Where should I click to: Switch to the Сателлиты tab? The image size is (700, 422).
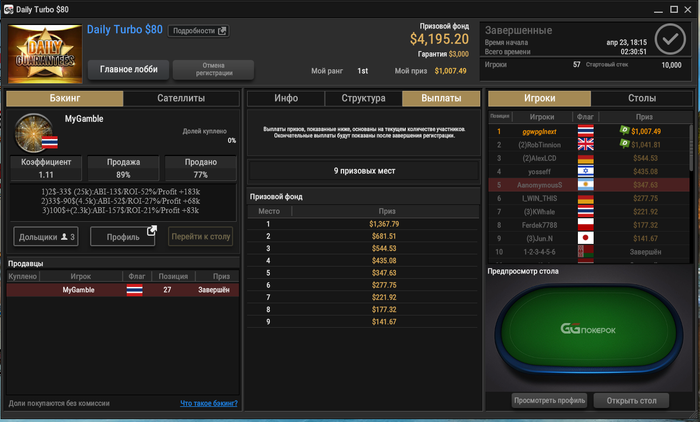point(181,98)
